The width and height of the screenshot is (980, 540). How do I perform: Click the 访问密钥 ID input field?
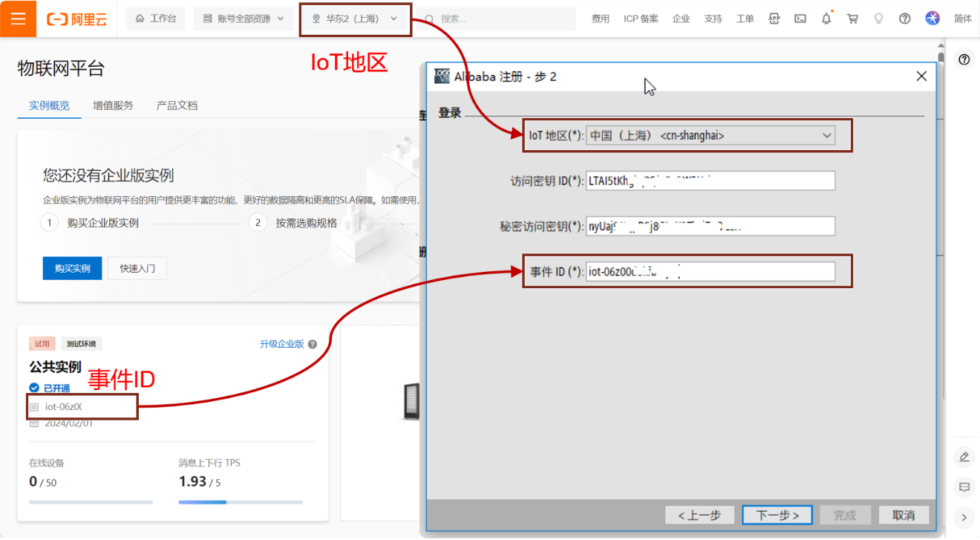tap(710, 180)
